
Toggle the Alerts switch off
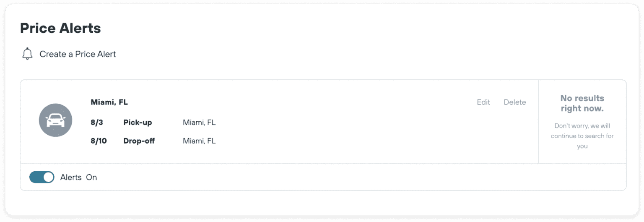[42, 177]
